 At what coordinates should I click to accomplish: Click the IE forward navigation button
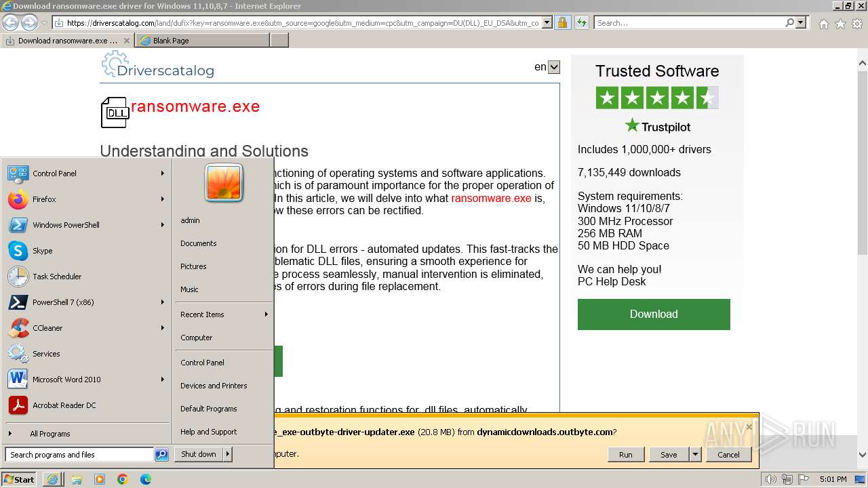tap(29, 22)
